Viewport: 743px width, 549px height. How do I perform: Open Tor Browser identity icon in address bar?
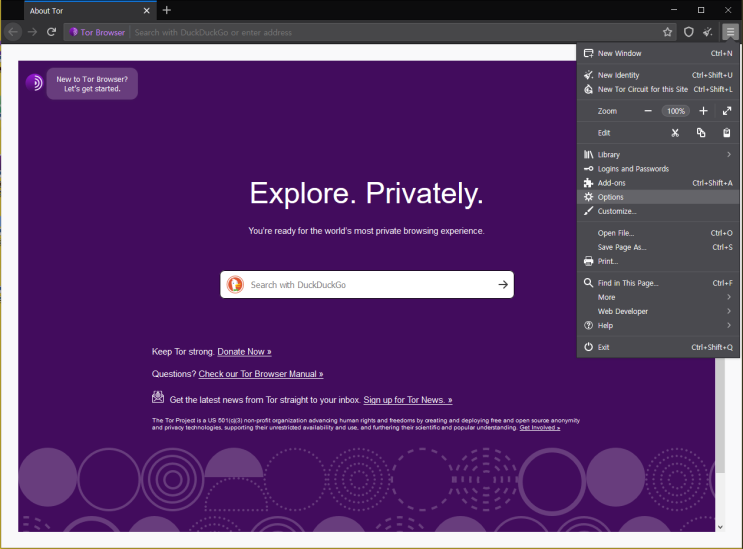click(97, 32)
